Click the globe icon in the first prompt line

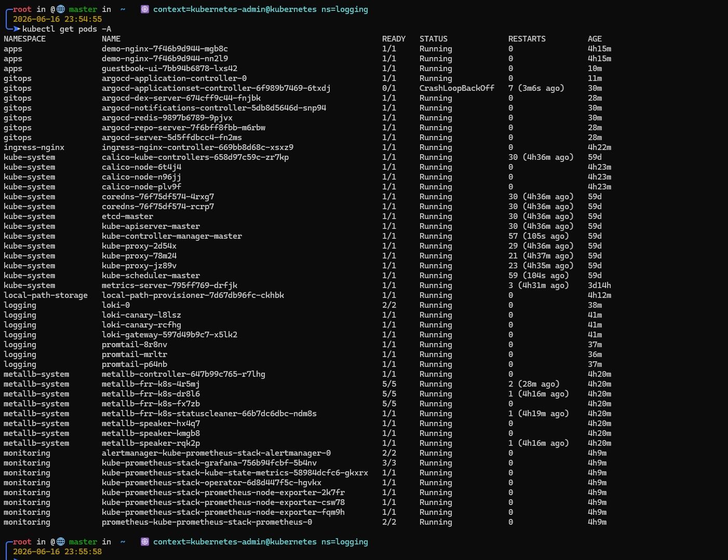[x=61, y=9]
